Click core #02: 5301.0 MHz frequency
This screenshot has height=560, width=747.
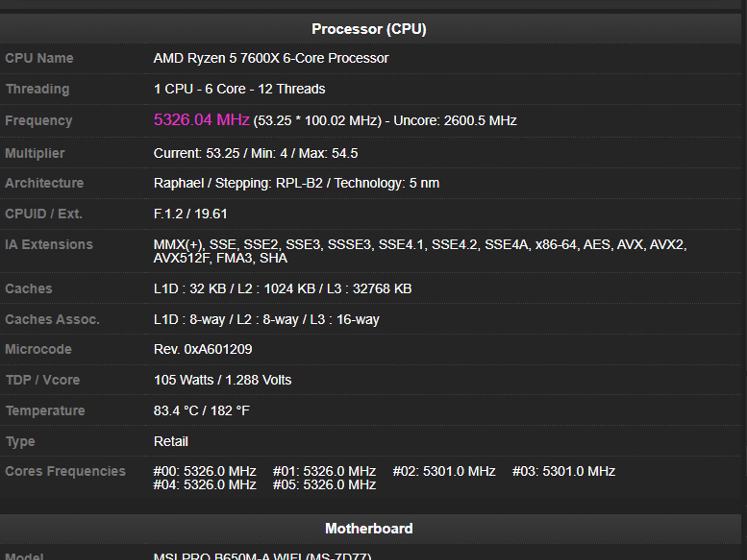[444, 471]
